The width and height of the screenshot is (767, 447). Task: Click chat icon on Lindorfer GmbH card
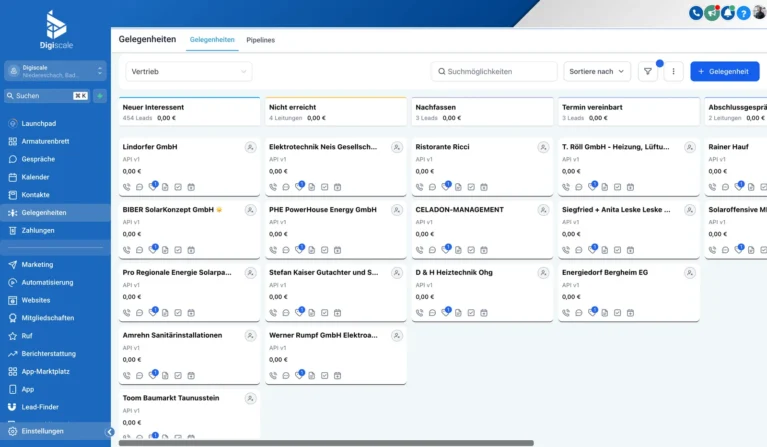tap(139, 187)
